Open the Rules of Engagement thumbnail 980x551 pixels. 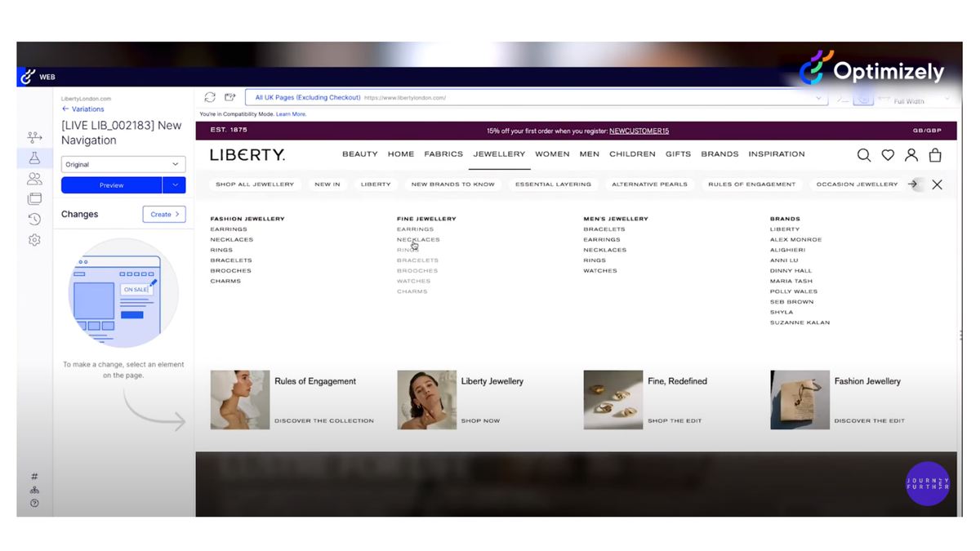[240, 400]
